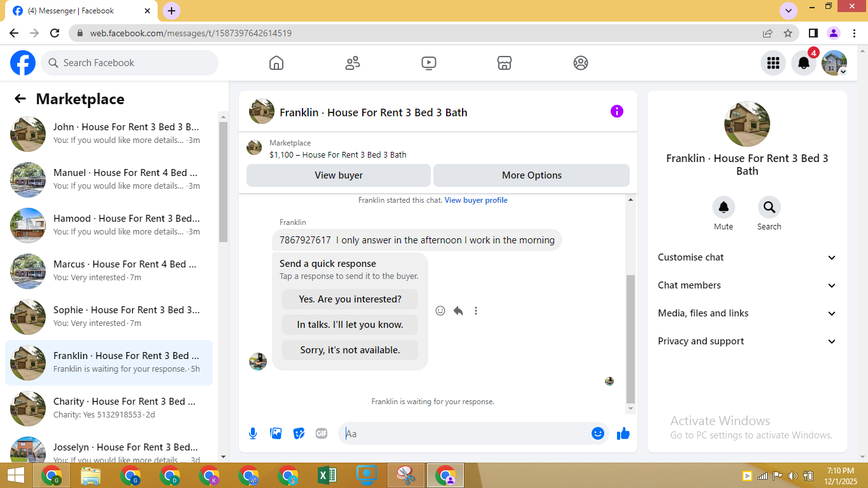Bookmark this page with the star icon

(788, 33)
